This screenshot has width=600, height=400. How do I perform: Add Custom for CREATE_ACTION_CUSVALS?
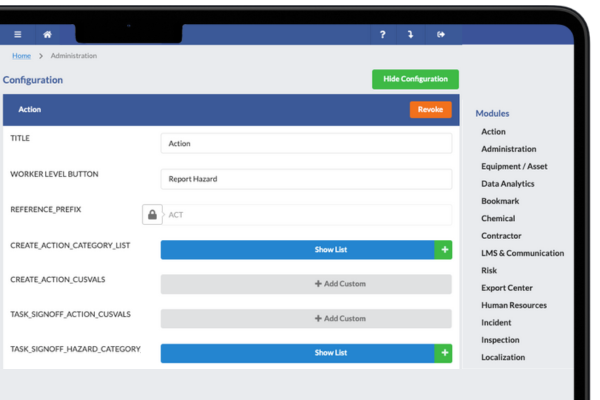click(306, 284)
